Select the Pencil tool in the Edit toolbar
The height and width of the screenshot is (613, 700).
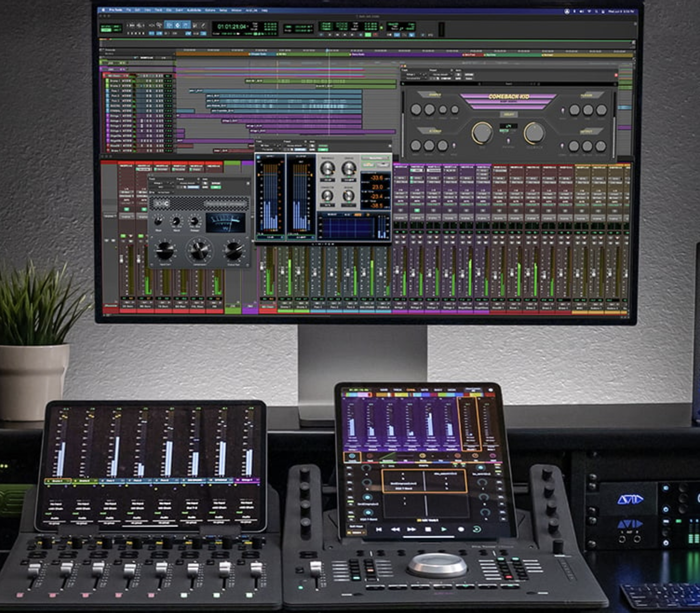[x=203, y=25]
